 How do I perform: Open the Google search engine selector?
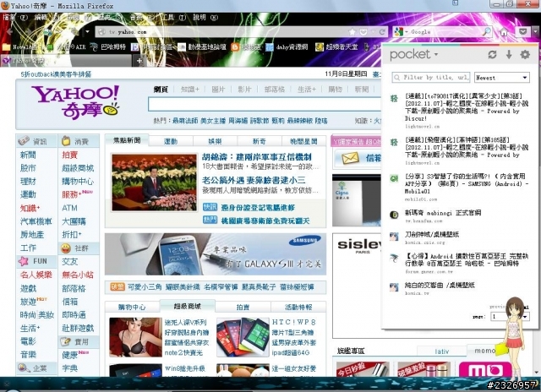click(400, 32)
